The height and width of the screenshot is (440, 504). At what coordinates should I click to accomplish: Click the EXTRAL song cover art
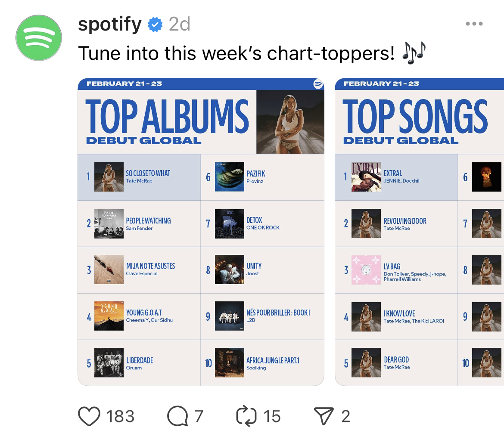[x=366, y=177]
